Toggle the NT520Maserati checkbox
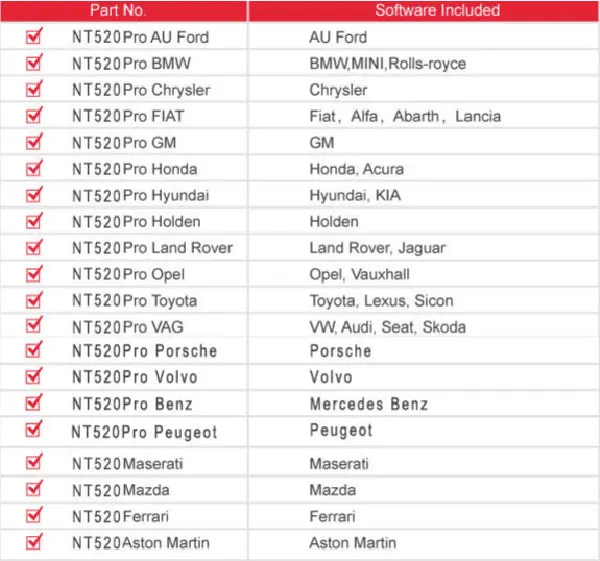 pyautogui.click(x=34, y=462)
